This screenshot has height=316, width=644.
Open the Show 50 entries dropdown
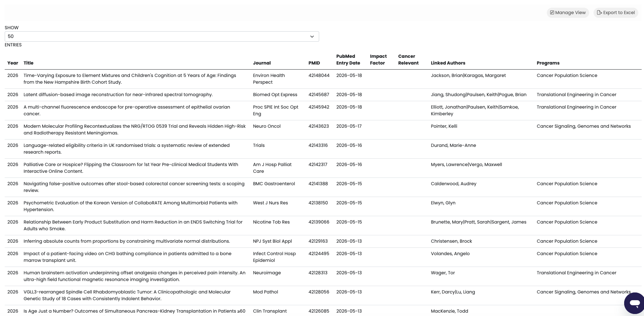pyautogui.click(x=162, y=36)
